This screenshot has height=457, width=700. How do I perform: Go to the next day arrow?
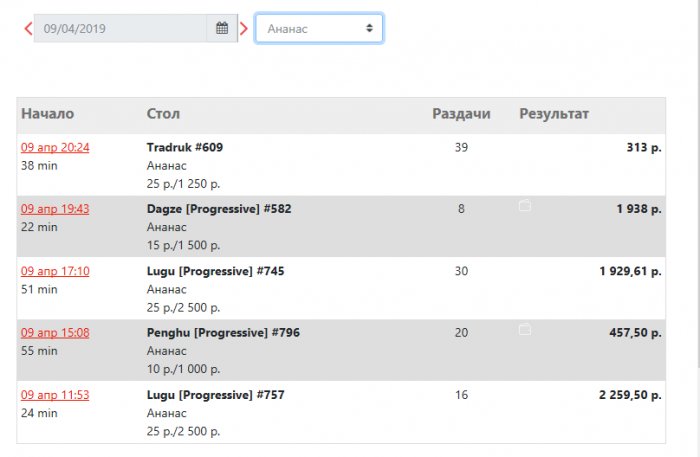tap(244, 29)
